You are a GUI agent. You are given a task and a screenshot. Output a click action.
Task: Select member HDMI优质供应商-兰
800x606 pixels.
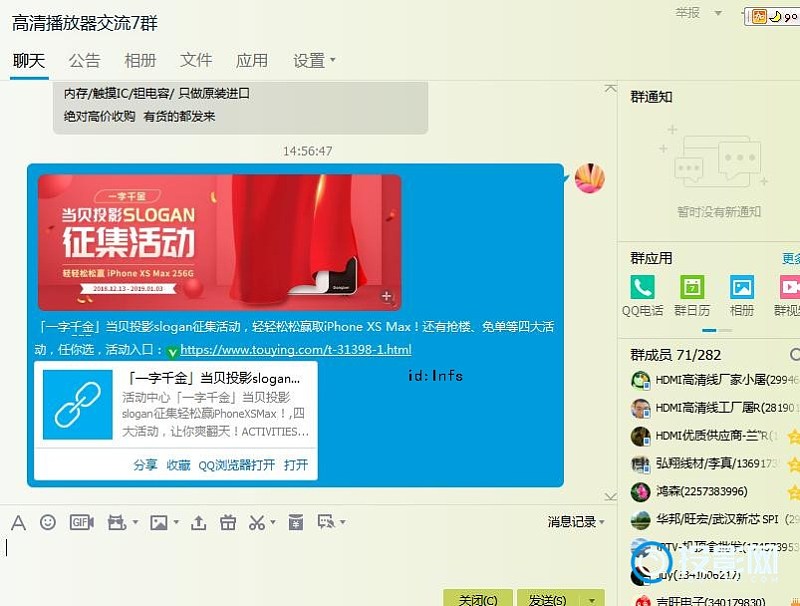click(x=715, y=436)
